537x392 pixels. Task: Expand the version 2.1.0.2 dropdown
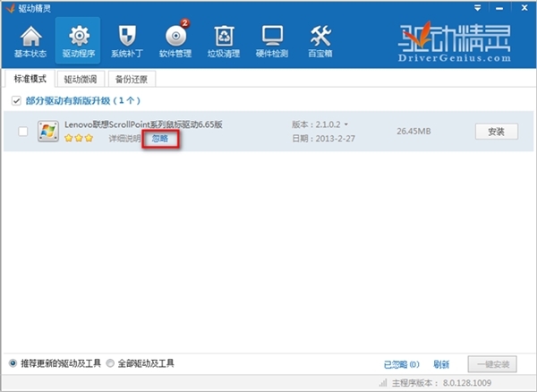click(347, 124)
